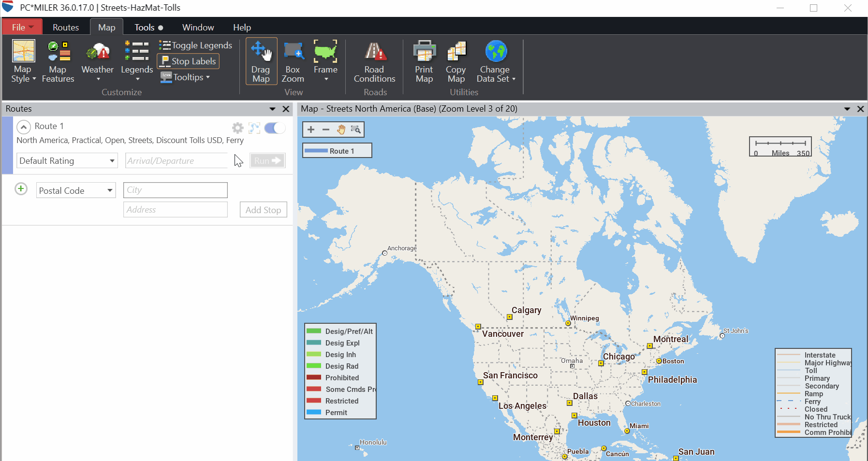868x461 pixels.
Task: Click the City input field
Action: pyautogui.click(x=175, y=190)
